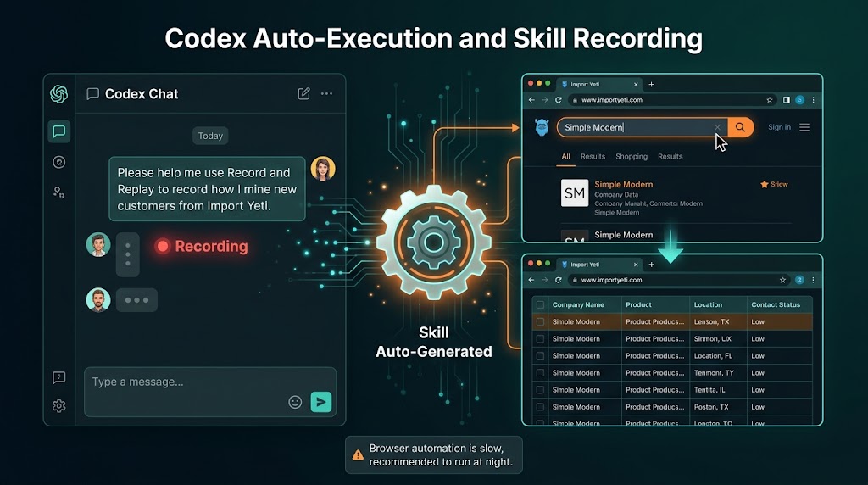This screenshot has height=485, width=868.
Task: Click the Import Yeti mascot logo
Action: 542,127
